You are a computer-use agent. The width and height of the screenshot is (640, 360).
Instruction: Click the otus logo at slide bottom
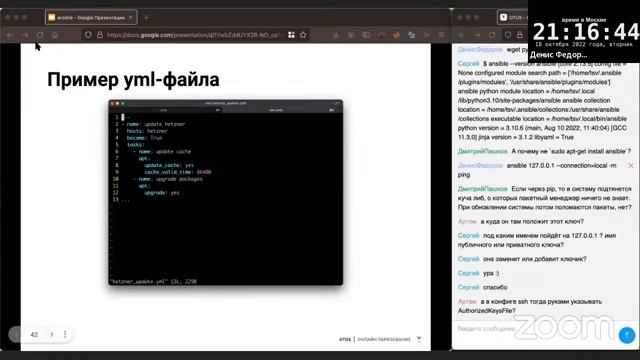[345, 339]
